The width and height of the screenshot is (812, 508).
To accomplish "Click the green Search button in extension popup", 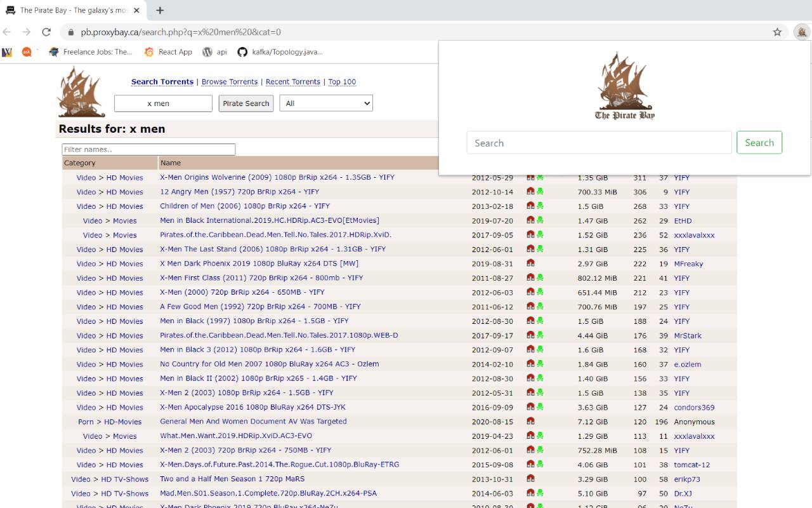I will click(x=759, y=142).
